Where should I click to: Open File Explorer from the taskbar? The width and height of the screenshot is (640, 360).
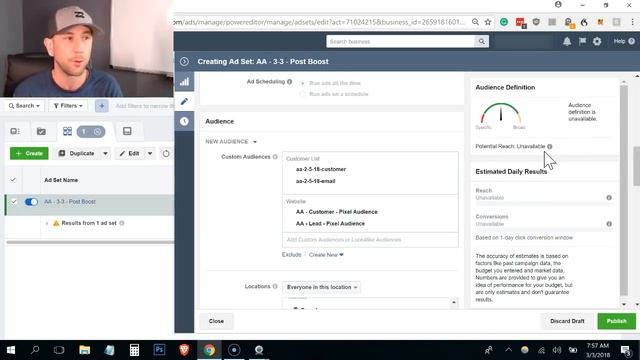[x=84, y=350]
